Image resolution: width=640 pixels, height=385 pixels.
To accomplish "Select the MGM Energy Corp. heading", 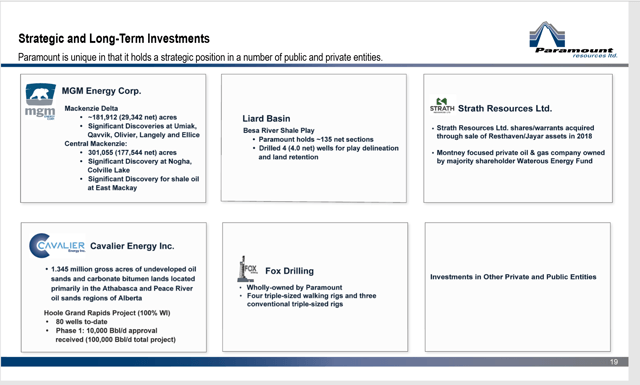I will click(101, 91).
